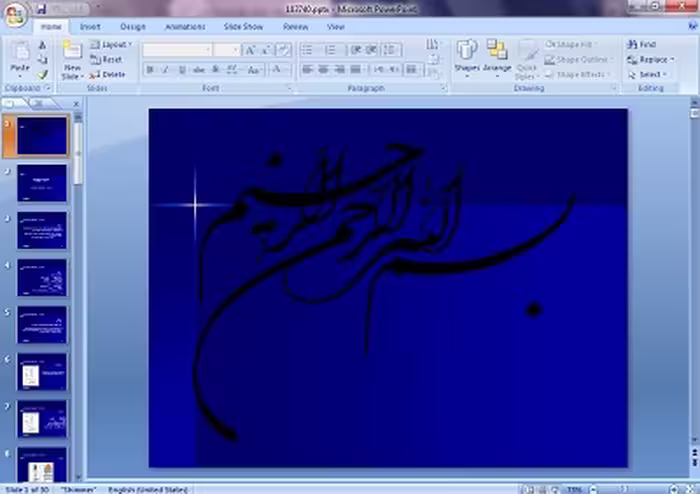700x494 pixels.
Task: Click the Shrink Font icon
Action: point(267,50)
